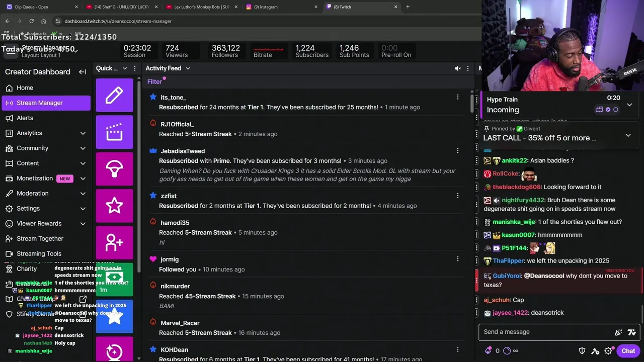Click ThaFlipper username in chat
Screen dimensions: 644x362
[508, 261]
